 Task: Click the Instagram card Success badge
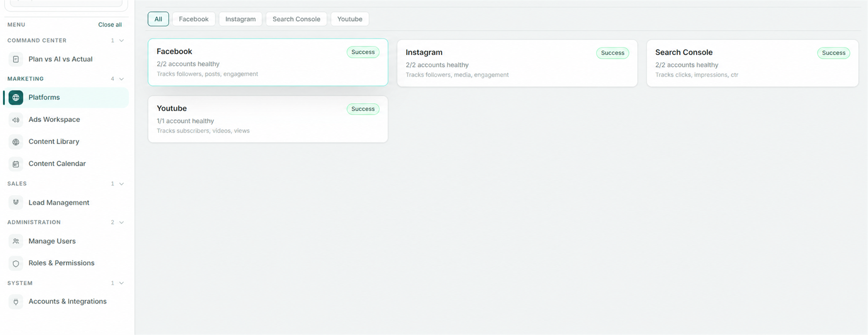tap(612, 53)
